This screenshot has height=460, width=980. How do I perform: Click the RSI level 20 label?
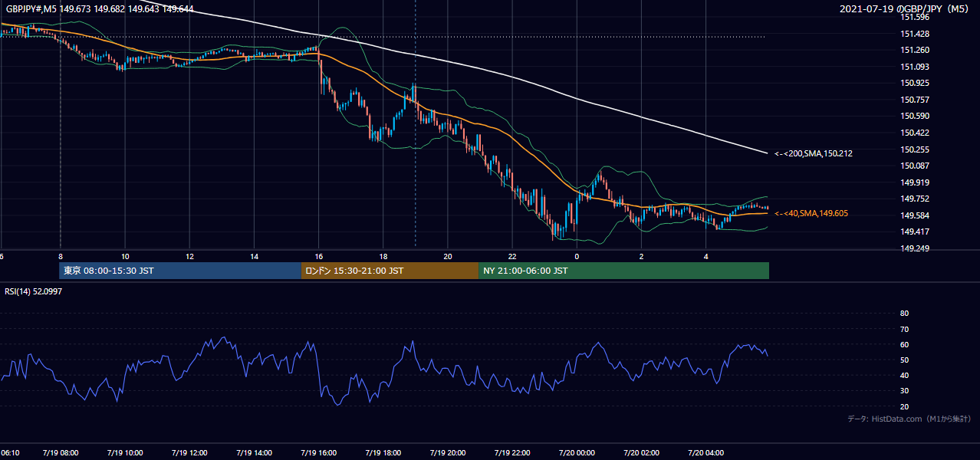[904, 406]
